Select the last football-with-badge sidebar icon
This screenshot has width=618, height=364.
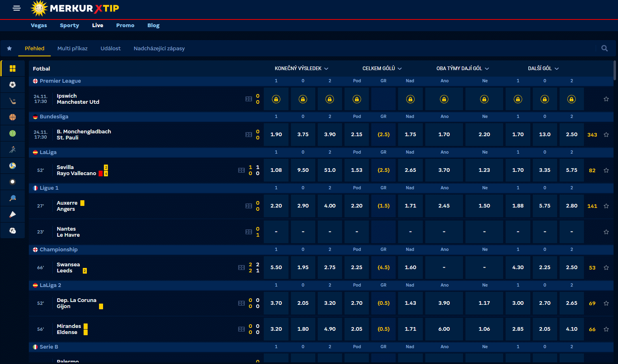[13, 231]
